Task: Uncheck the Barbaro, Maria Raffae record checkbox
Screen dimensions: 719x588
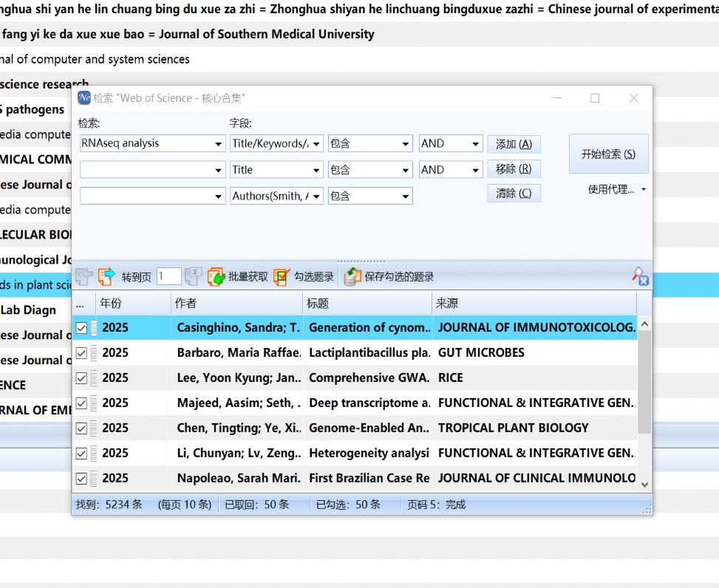Action: coord(81,353)
